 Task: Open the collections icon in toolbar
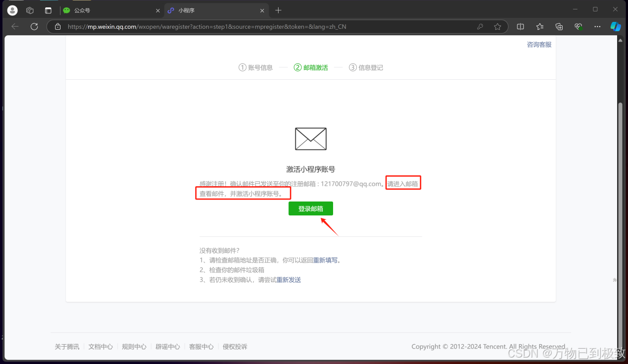point(559,27)
